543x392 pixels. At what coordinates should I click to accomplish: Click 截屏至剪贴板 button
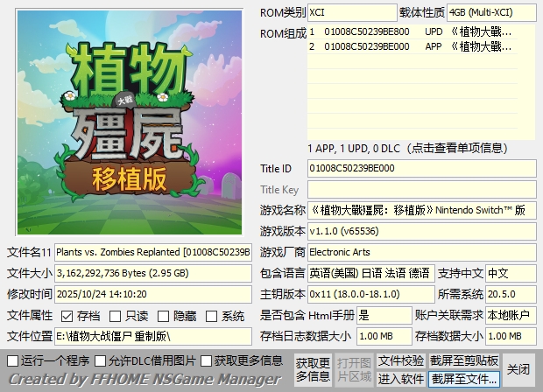click(x=464, y=360)
